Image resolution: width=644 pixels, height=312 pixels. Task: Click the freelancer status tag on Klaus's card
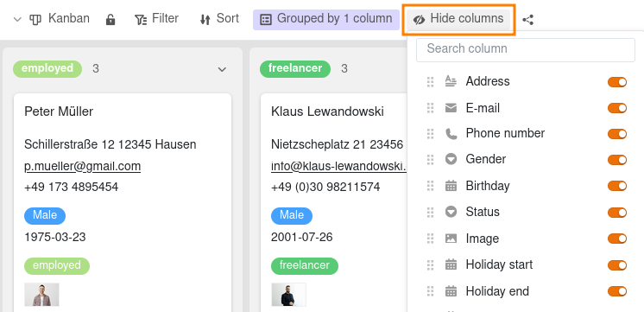coord(305,266)
